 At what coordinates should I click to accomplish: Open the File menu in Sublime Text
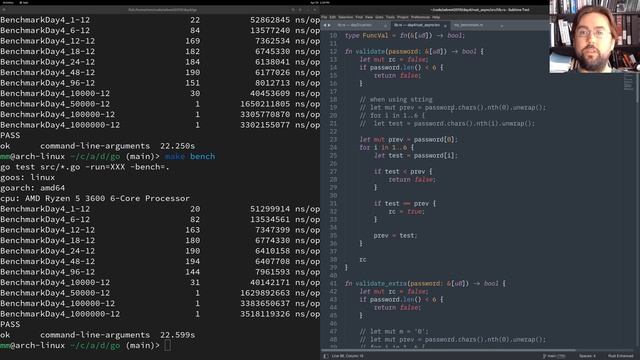pos(324,17)
